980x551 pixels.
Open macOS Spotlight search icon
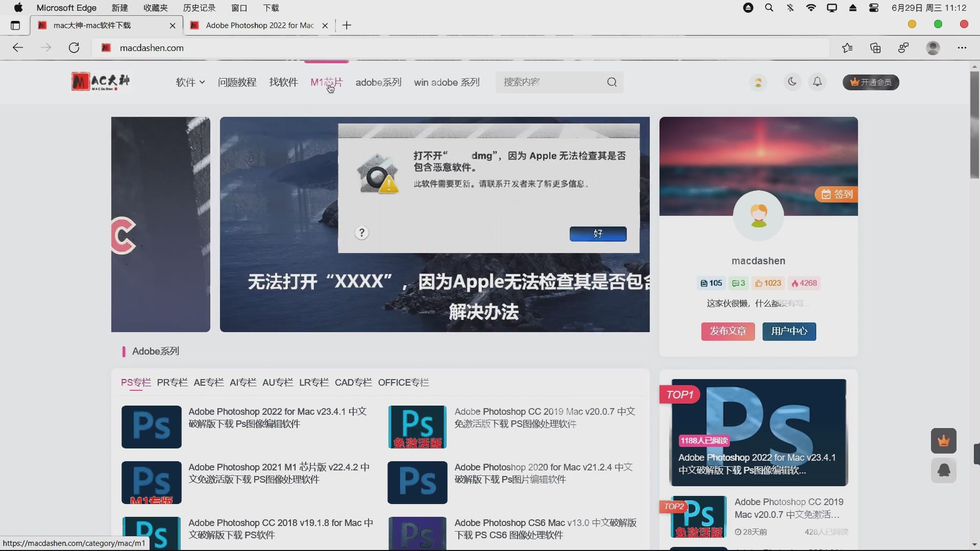(x=769, y=8)
